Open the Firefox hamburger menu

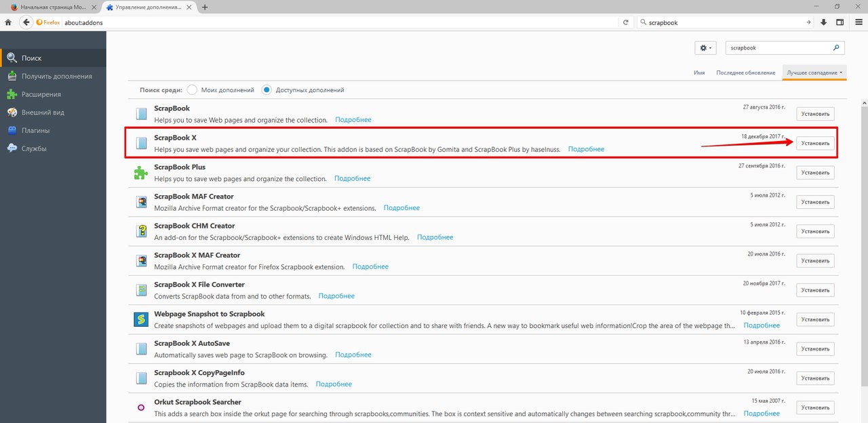pos(857,22)
